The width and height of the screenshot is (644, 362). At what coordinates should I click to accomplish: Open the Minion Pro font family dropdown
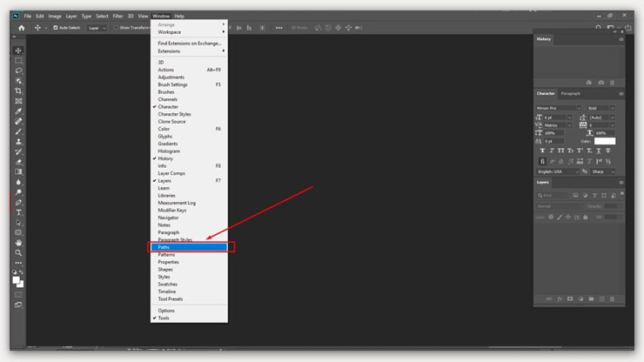557,108
